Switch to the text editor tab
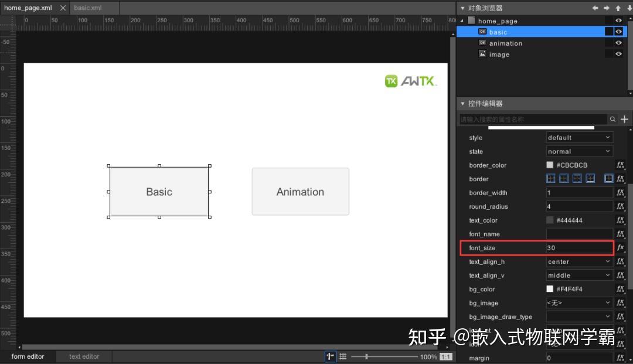Viewport: 633px width, 364px height. (83, 356)
